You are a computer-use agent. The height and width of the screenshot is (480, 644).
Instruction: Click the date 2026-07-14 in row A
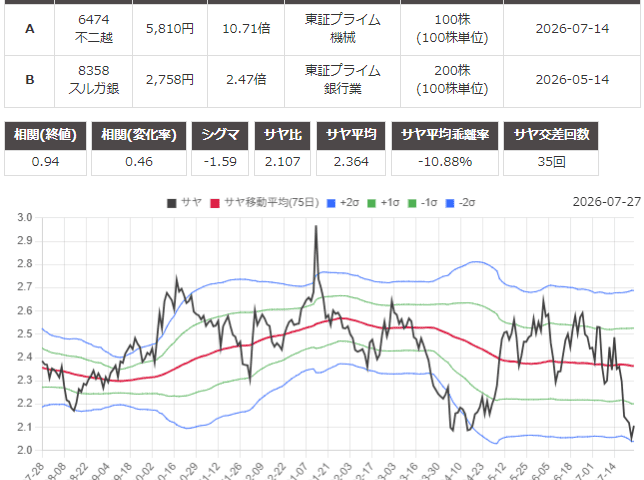click(x=572, y=29)
